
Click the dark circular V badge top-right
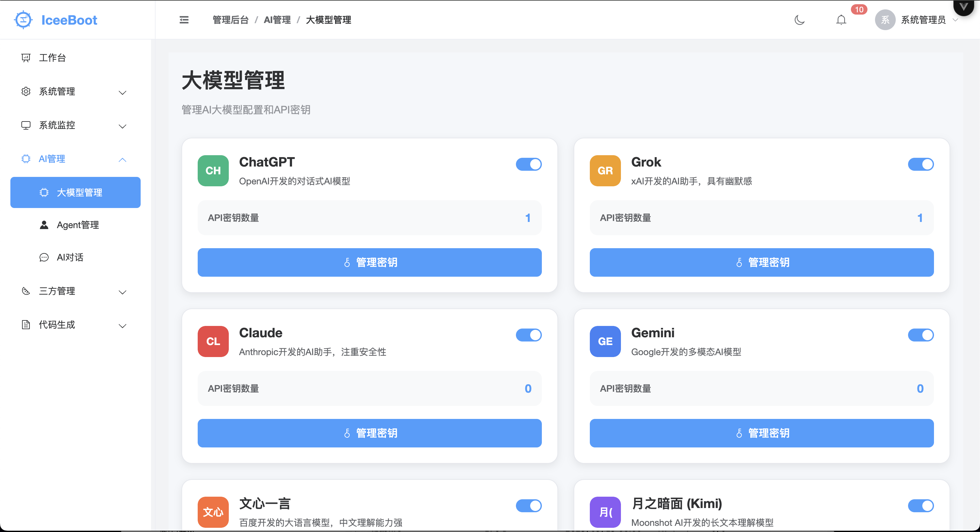pyautogui.click(x=963, y=7)
